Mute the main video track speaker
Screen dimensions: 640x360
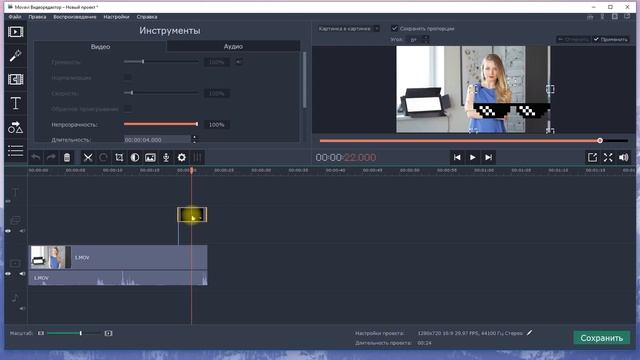coord(22,274)
